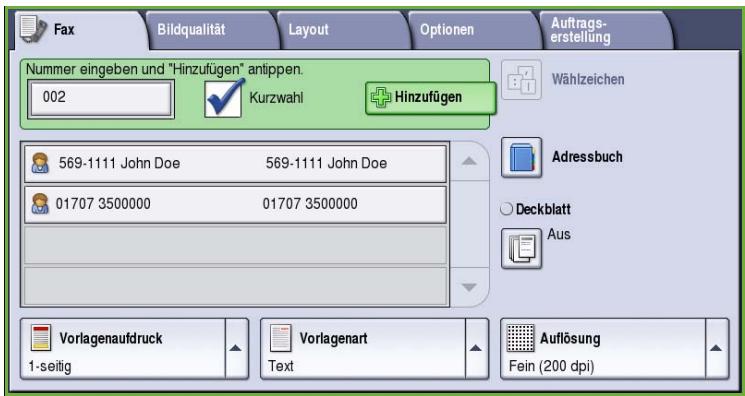Click the contact icon beside 569-1111 John Doe

[x=40, y=163]
